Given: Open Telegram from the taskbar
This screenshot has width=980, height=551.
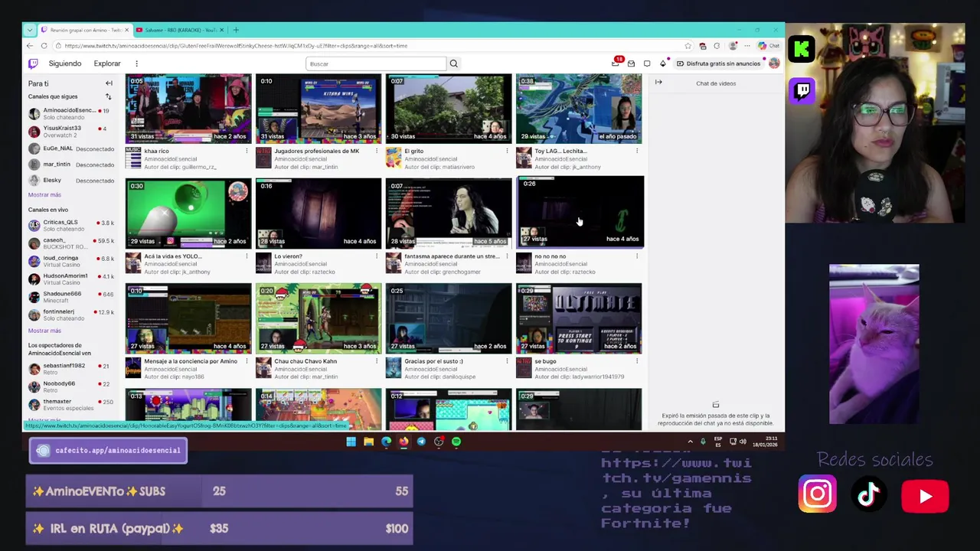Looking at the screenshot, I should point(421,442).
